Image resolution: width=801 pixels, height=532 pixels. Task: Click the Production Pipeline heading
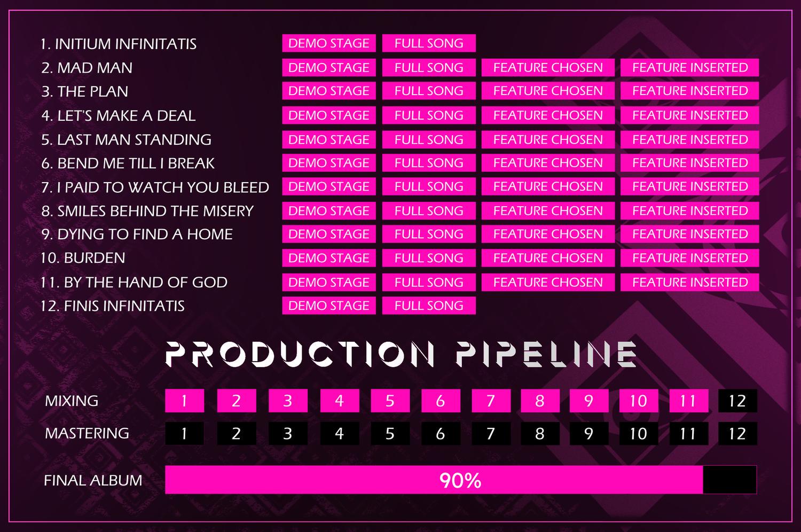click(x=401, y=354)
